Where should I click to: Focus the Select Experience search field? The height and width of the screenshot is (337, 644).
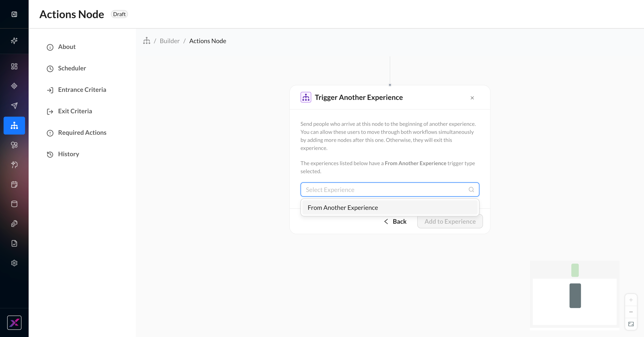(x=390, y=190)
